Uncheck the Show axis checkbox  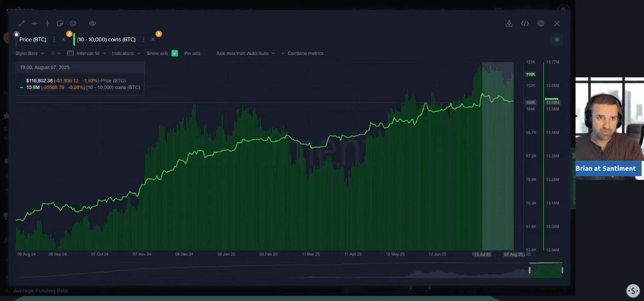pos(175,53)
